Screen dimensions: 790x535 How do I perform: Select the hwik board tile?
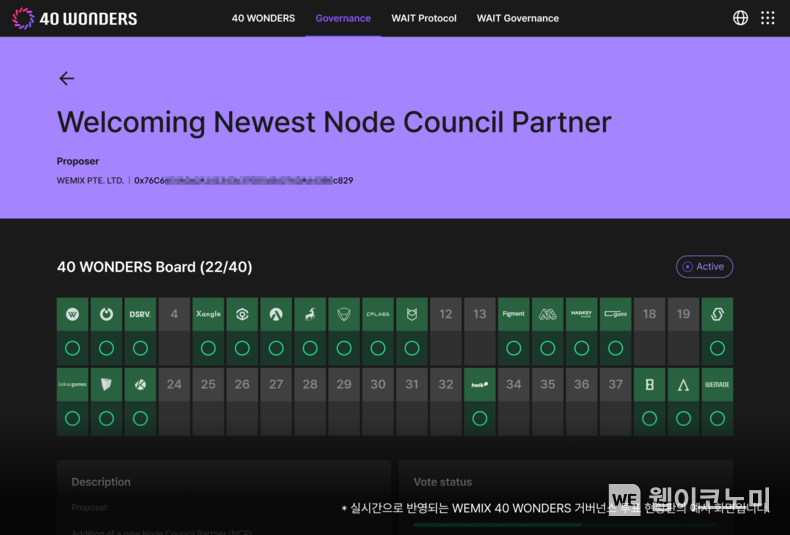point(480,384)
